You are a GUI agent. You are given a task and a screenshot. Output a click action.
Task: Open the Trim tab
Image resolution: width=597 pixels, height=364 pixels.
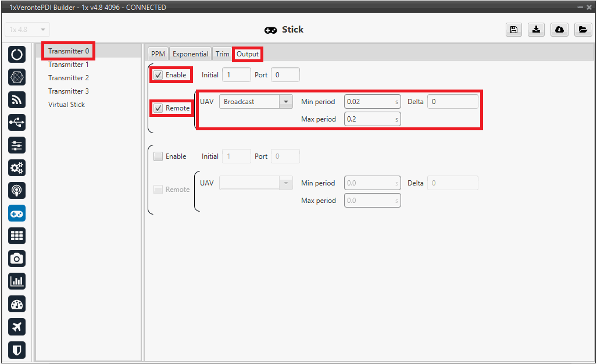pyautogui.click(x=222, y=54)
